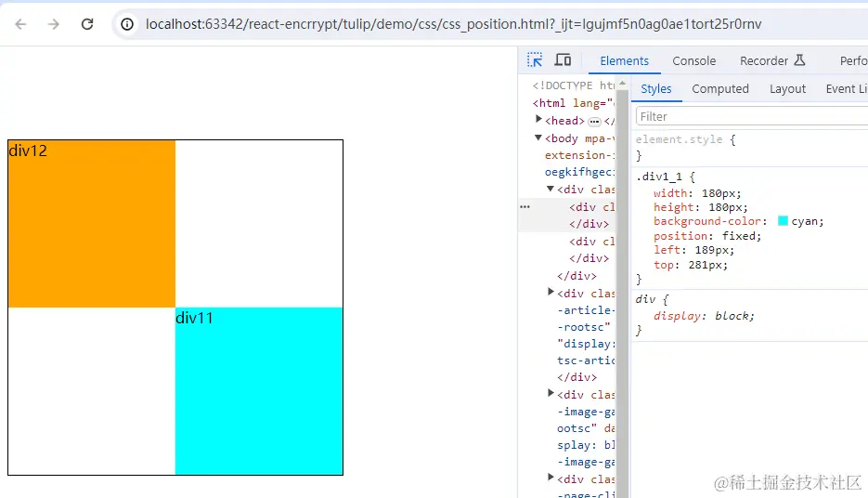868x498 pixels.
Task: Click the element.style rule block
Action: tap(749, 148)
